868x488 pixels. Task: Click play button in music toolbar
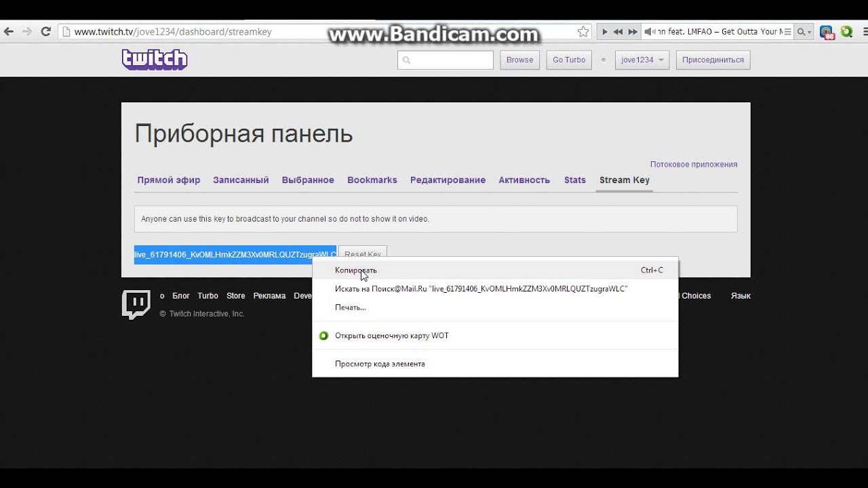(604, 31)
